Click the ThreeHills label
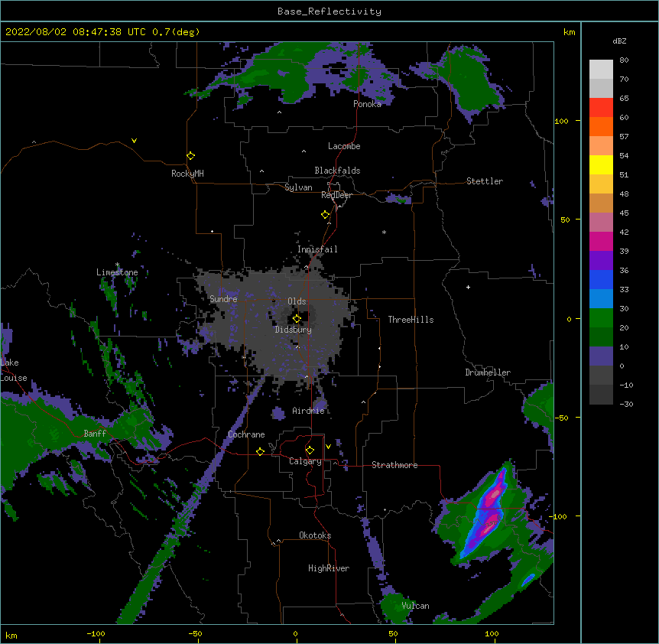The height and width of the screenshot is (644, 659). pos(411,320)
